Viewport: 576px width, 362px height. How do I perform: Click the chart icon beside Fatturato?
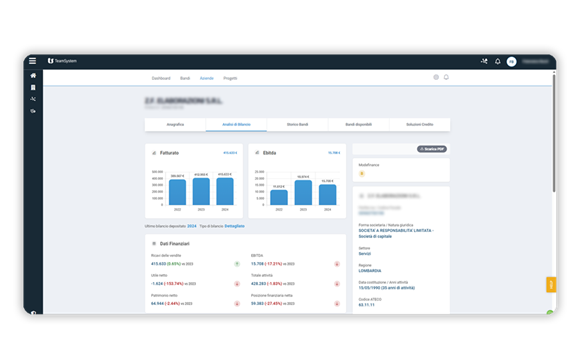154,153
